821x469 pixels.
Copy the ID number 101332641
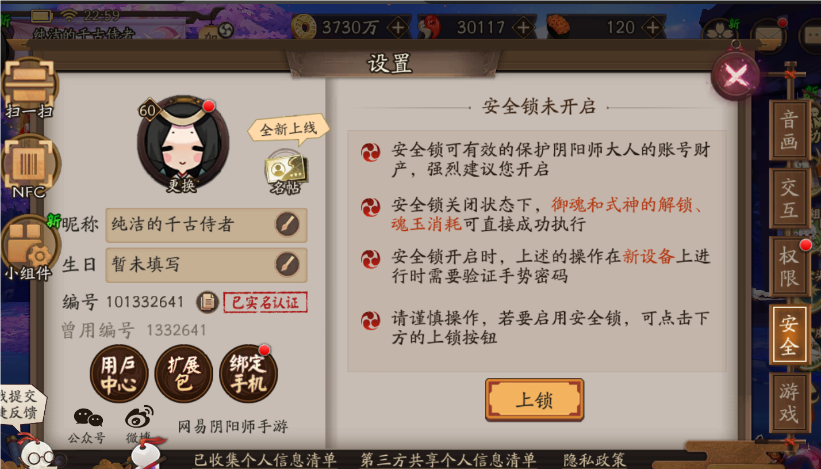207,302
